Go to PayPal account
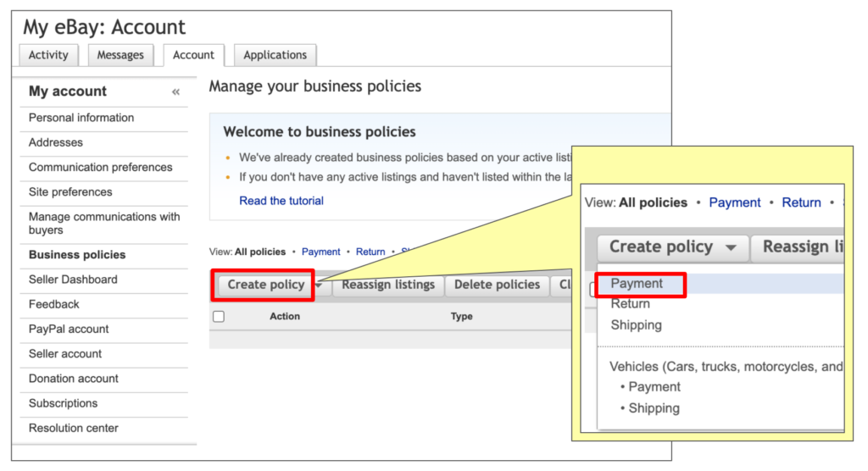Image resolution: width=868 pixels, height=471 pixels. (x=69, y=330)
